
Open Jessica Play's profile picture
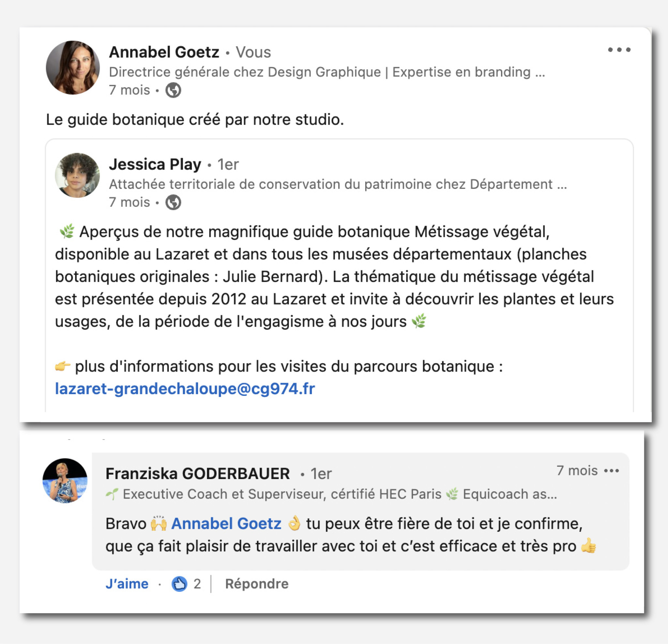(77, 175)
